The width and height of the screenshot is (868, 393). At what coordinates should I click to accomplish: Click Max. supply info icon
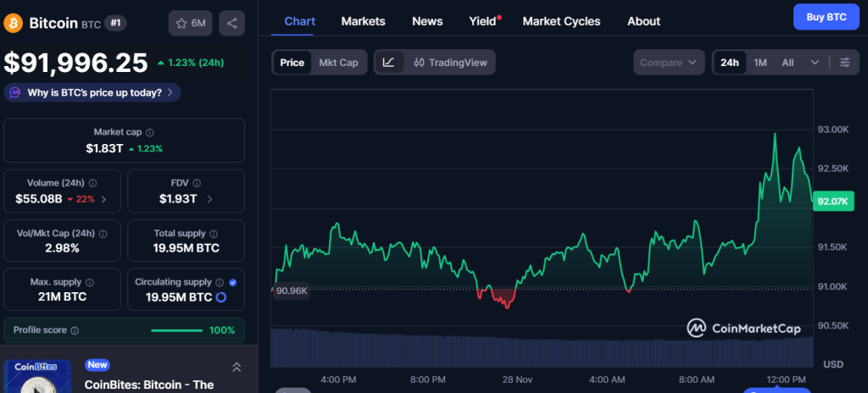tap(90, 282)
